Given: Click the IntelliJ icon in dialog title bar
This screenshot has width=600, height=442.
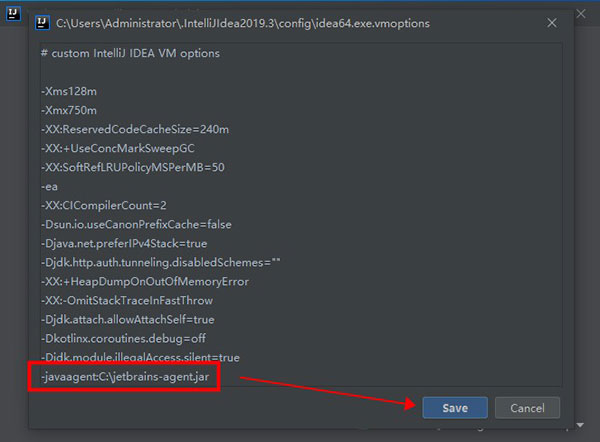Looking at the screenshot, I should [42, 23].
